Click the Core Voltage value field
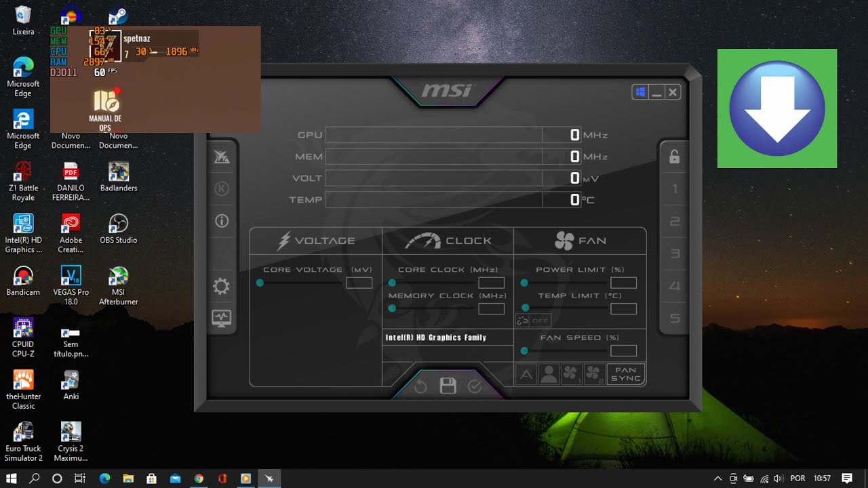 point(359,283)
